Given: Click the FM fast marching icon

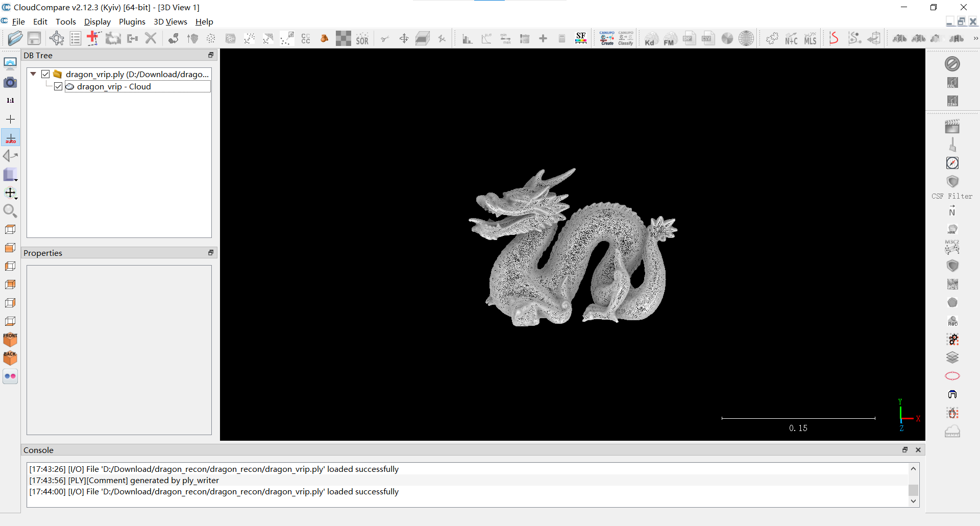Looking at the screenshot, I should [x=670, y=39].
